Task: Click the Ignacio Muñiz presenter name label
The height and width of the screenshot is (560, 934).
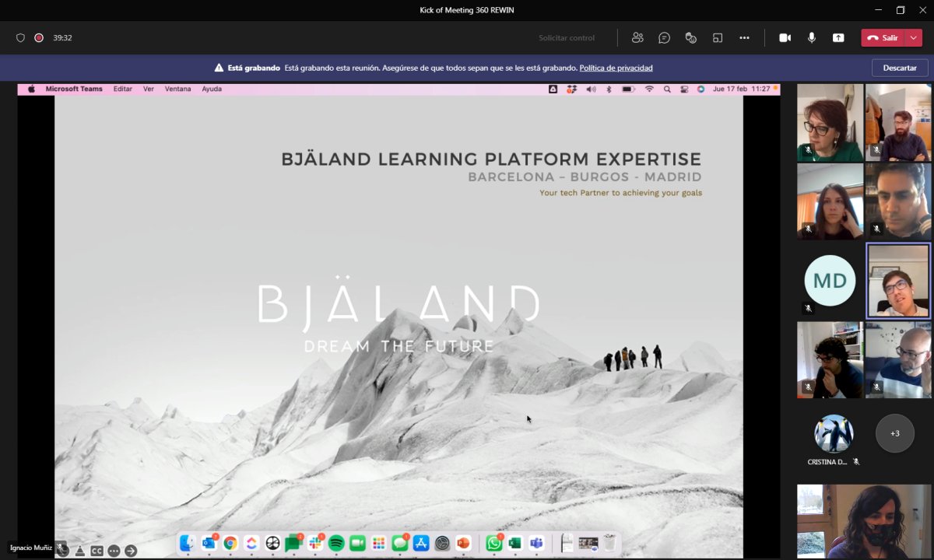Action: [x=31, y=548]
